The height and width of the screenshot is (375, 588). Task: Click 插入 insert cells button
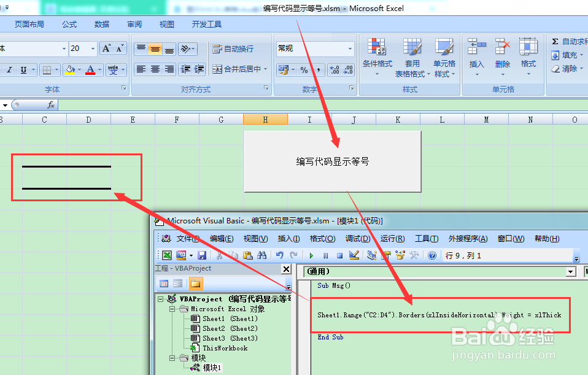(x=477, y=56)
